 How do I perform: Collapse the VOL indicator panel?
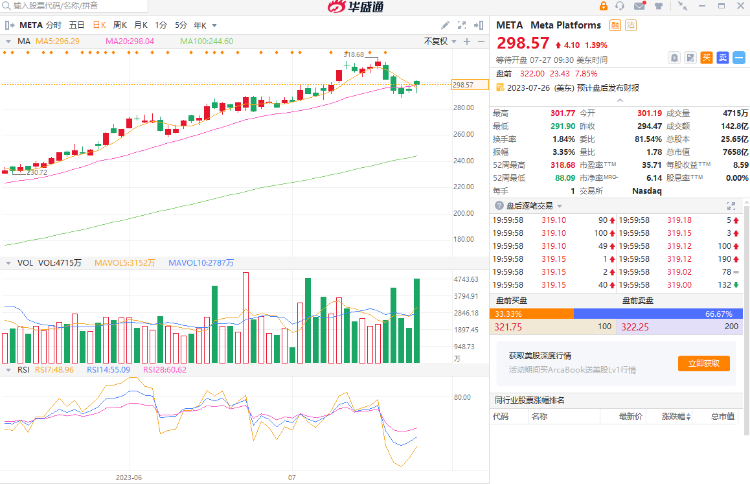(8, 263)
